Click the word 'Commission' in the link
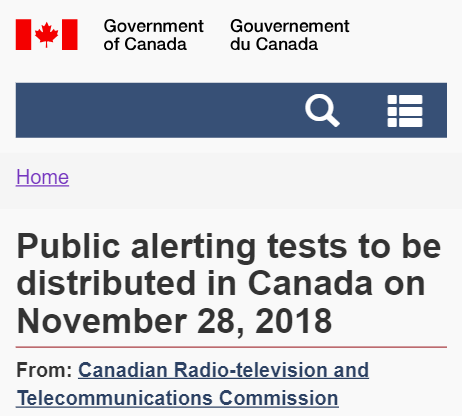462x416 pixels. [279, 398]
